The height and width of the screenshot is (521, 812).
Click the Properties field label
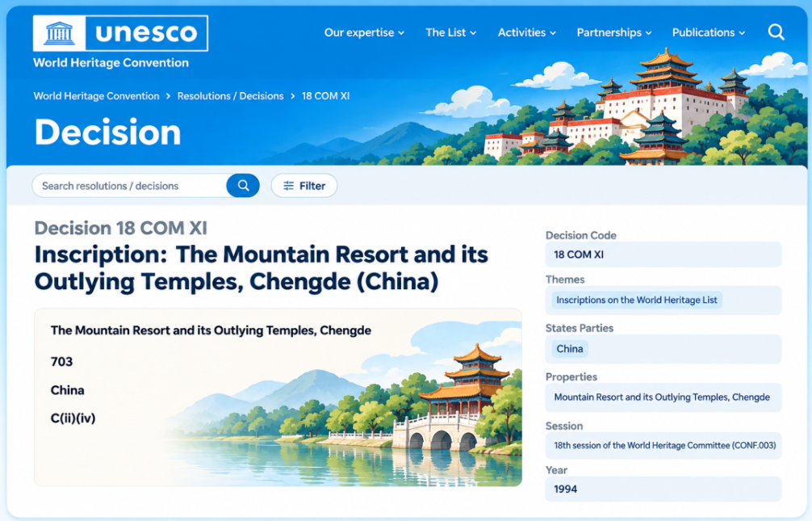click(571, 377)
